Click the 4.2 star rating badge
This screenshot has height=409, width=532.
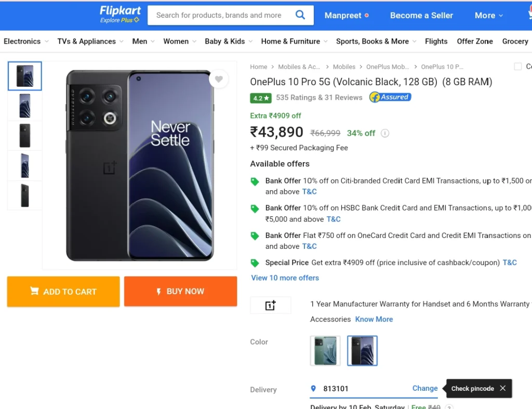(x=261, y=98)
